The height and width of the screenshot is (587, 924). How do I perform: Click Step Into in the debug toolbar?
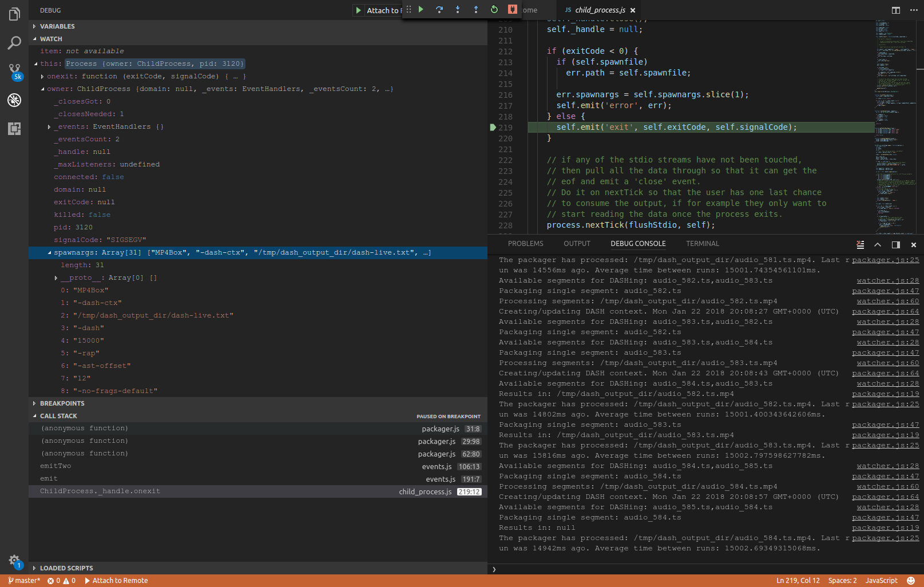point(458,9)
